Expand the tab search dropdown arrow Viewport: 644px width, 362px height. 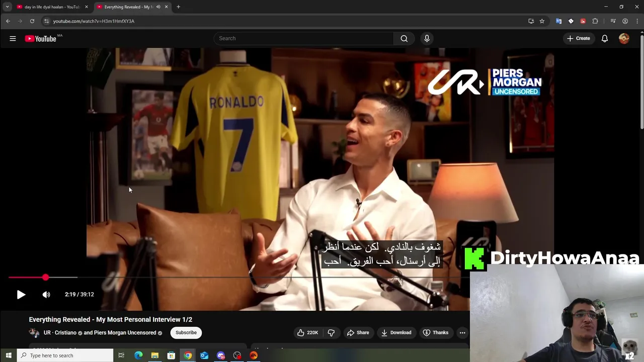pyautogui.click(x=7, y=7)
